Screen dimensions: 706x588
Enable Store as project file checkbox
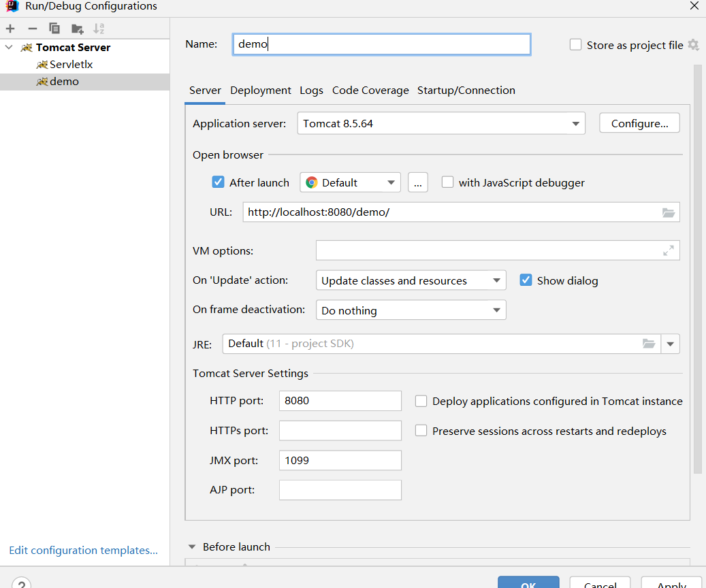tap(576, 45)
